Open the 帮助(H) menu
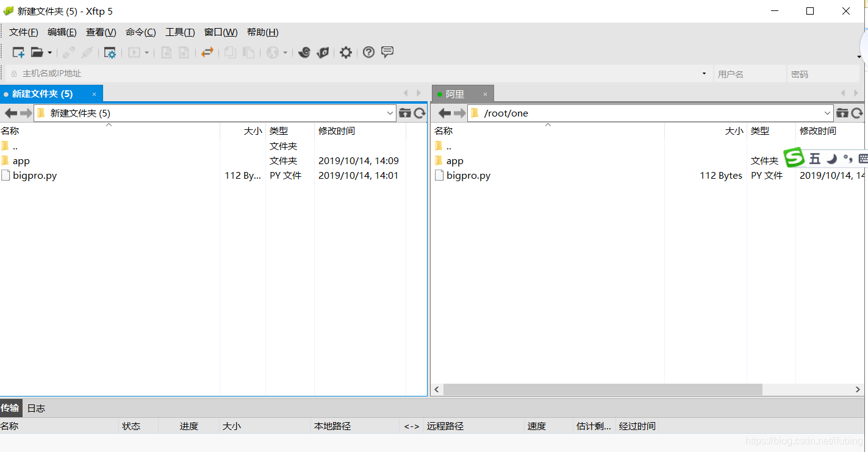Screen dimensions: 868x452 coord(263,32)
